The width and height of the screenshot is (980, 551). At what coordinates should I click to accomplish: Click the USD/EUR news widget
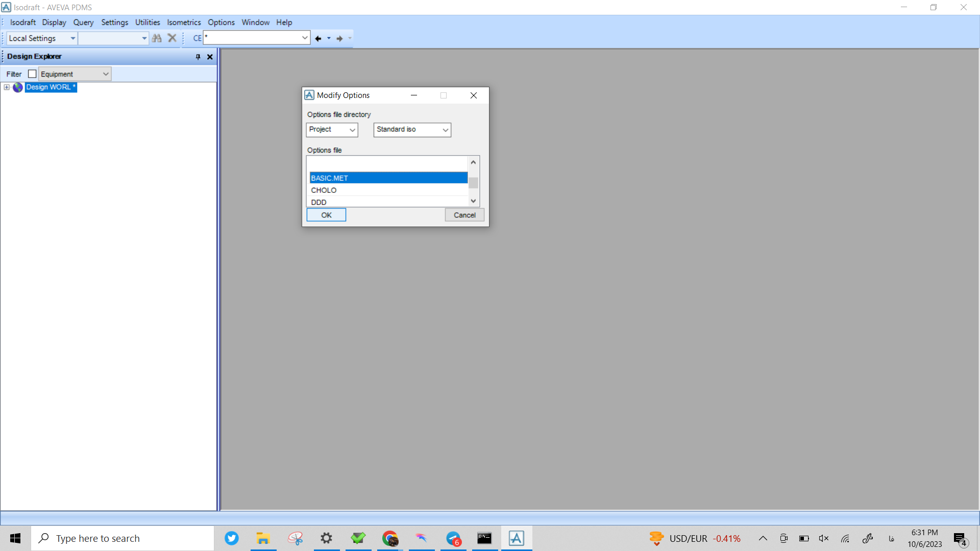click(695, 538)
